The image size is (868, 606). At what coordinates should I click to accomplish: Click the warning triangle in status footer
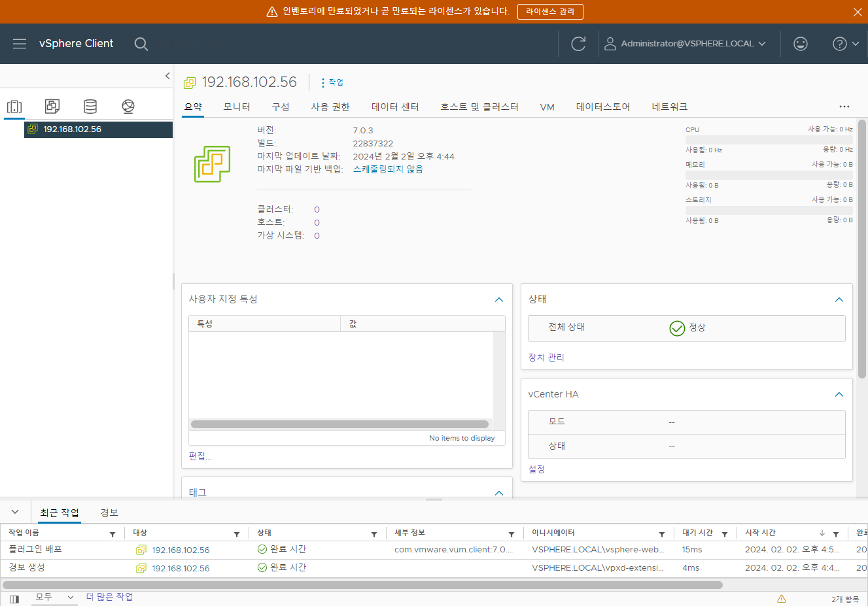pos(782,599)
